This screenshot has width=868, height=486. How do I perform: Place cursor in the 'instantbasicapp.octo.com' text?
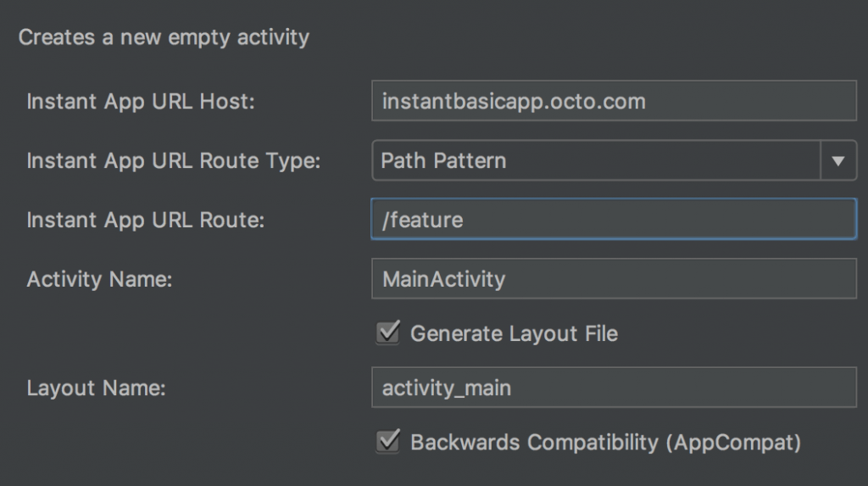tap(514, 102)
